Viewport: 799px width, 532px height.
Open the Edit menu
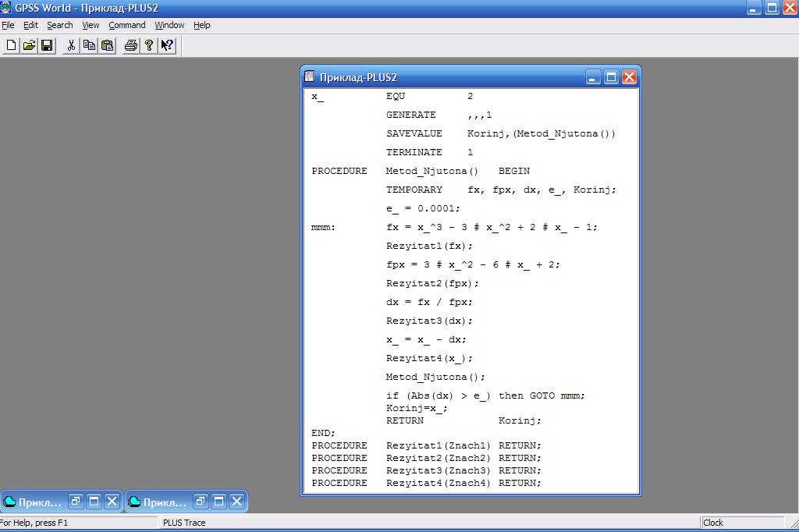30,25
